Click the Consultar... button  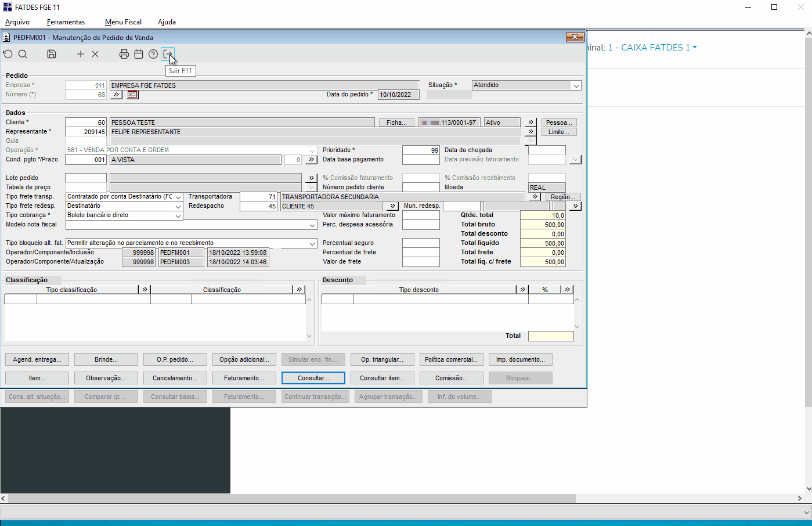pyautogui.click(x=313, y=378)
